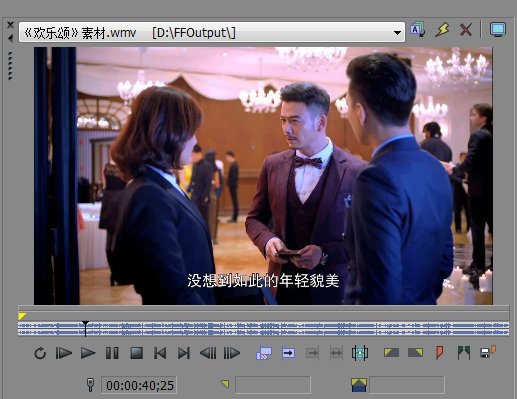Jump to the end of the clip

[184, 353]
